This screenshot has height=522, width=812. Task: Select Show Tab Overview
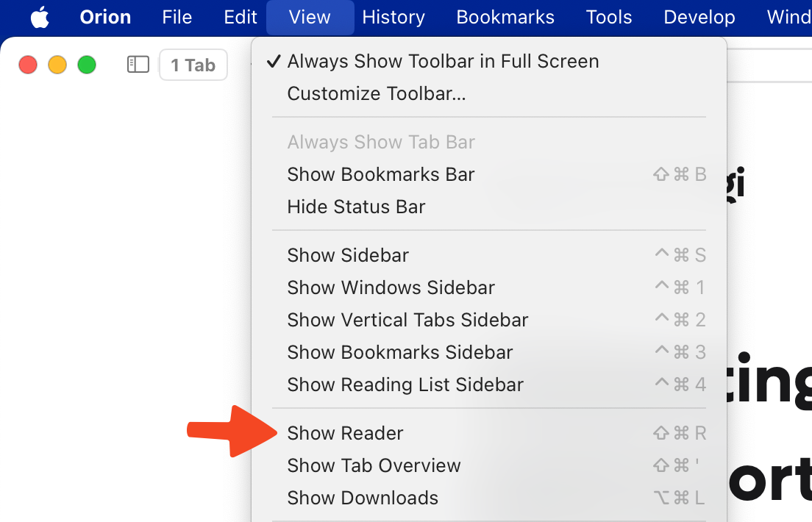coord(489,465)
